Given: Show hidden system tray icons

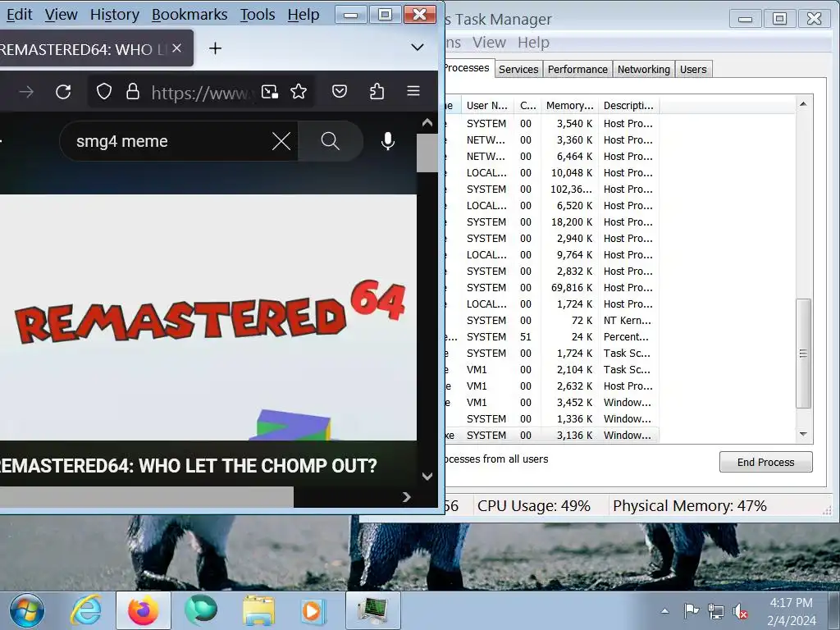Looking at the screenshot, I should [x=664, y=610].
